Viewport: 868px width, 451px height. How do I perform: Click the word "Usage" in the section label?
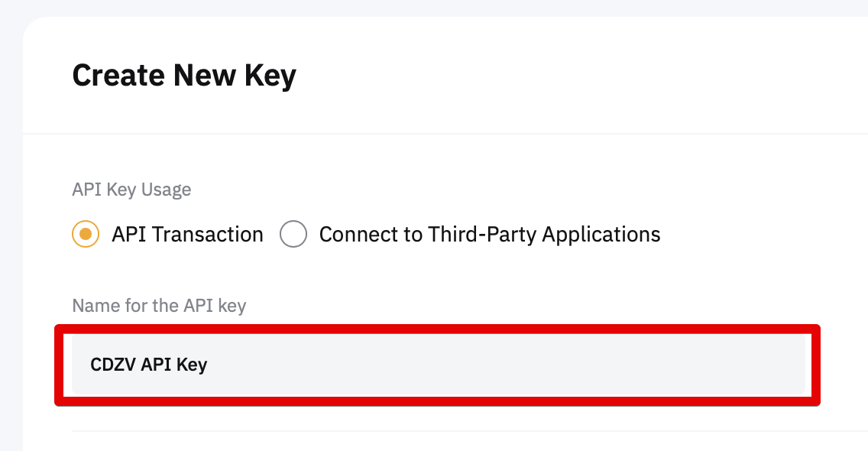coord(167,190)
